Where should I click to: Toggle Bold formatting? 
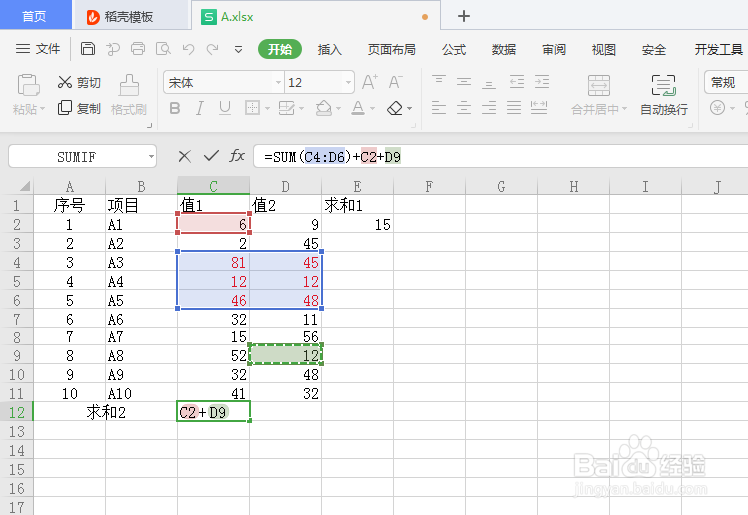[175, 109]
